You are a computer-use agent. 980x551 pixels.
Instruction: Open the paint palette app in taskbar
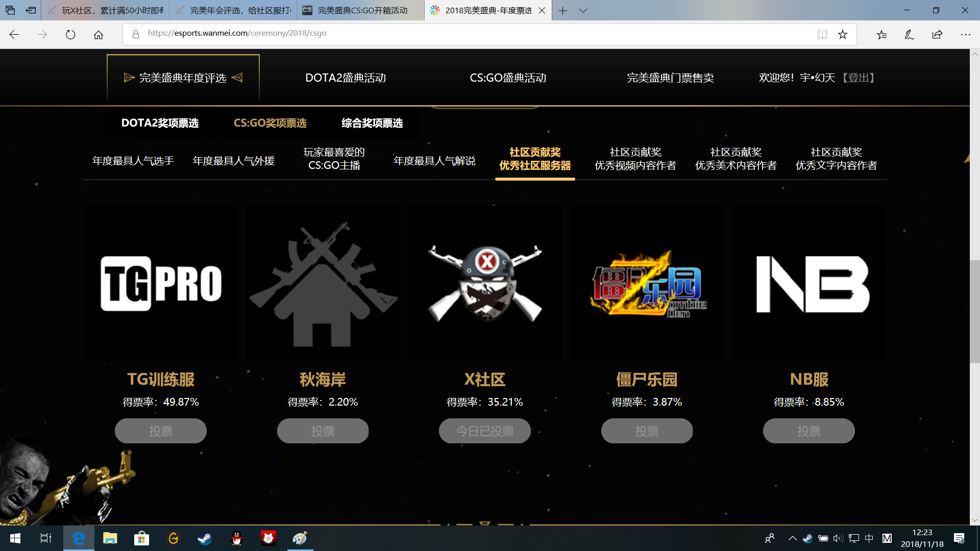click(x=300, y=538)
